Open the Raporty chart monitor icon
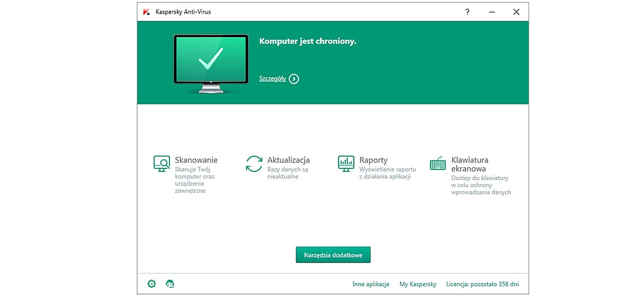 pos(346,164)
